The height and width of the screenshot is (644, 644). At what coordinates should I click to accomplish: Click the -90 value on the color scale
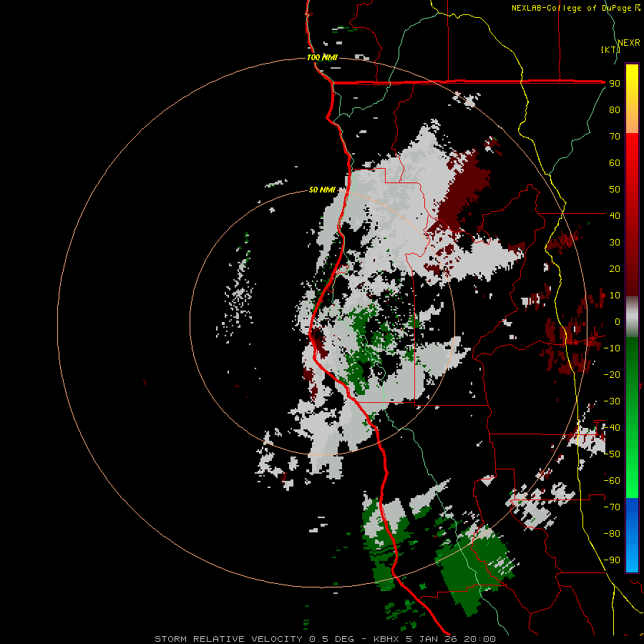(612, 560)
